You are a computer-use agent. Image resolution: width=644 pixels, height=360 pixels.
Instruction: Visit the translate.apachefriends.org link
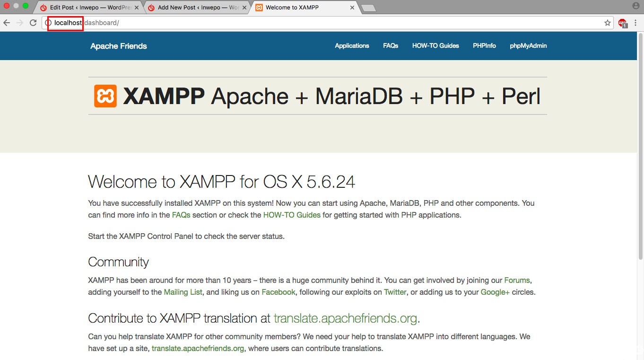(346, 318)
